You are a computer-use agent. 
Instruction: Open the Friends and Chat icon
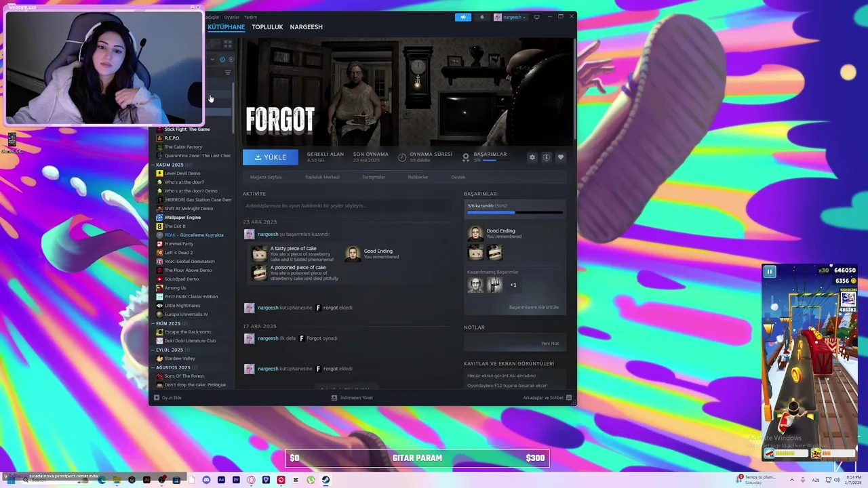[x=569, y=398]
